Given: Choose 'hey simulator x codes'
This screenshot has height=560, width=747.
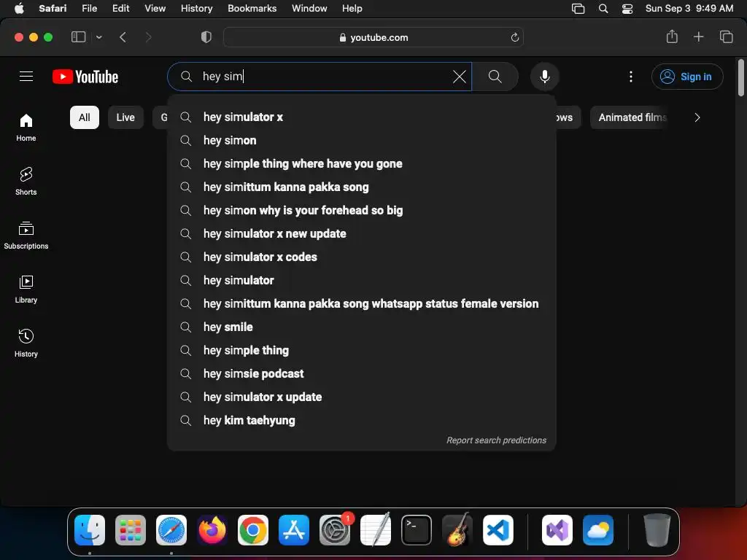Looking at the screenshot, I should tap(361, 257).
